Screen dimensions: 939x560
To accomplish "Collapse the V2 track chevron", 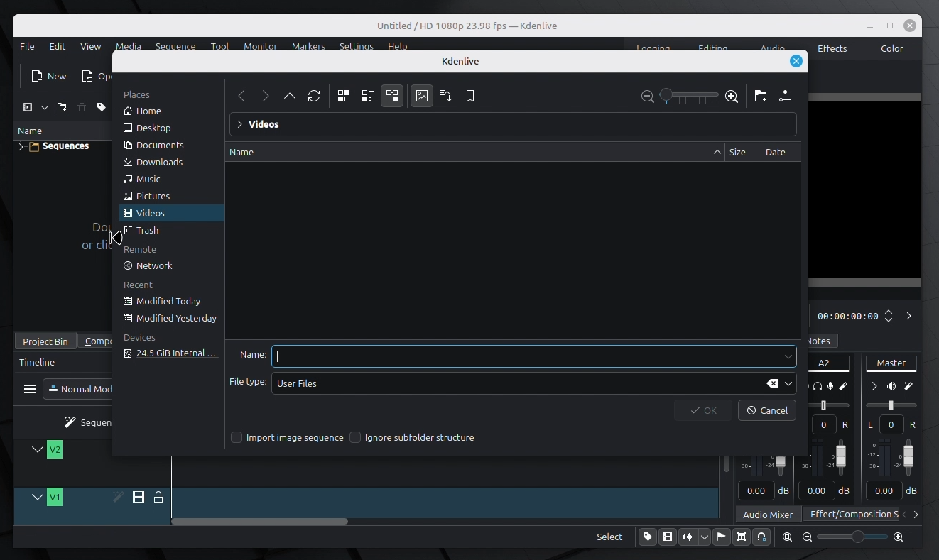I will pyautogui.click(x=38, y=449).
